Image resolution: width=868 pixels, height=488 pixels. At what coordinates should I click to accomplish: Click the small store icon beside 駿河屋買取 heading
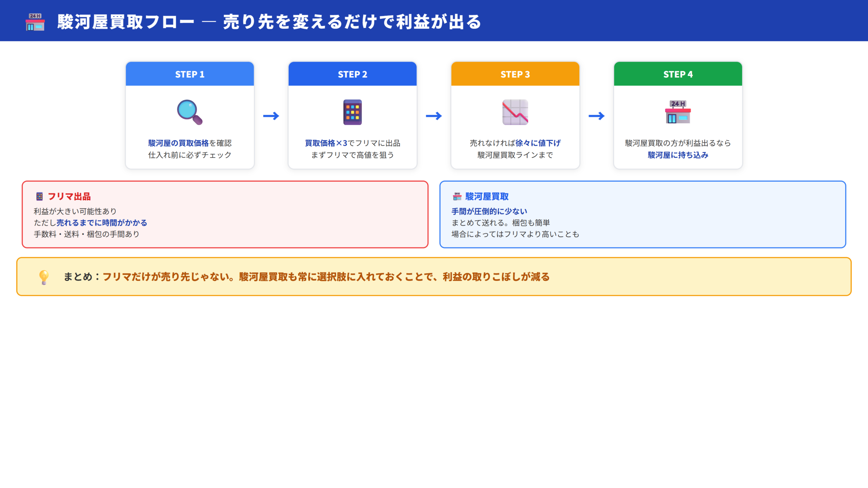click(457, 197)
